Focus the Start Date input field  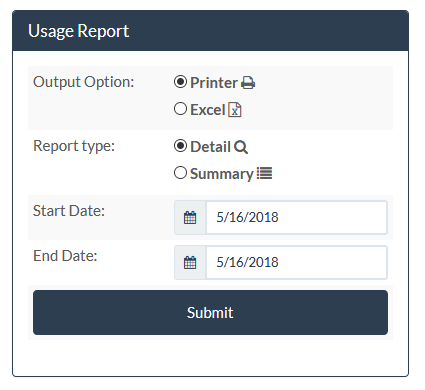(x=296, y=218)
